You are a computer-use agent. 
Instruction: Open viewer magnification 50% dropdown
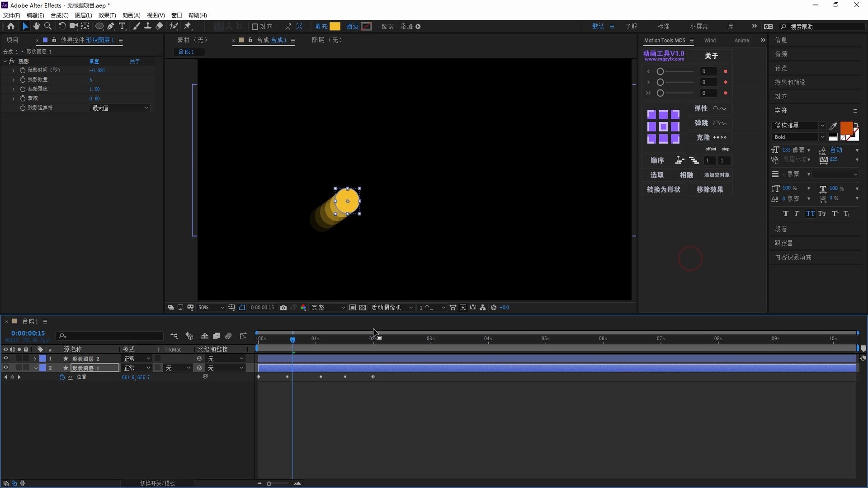[x=211, y=308]
